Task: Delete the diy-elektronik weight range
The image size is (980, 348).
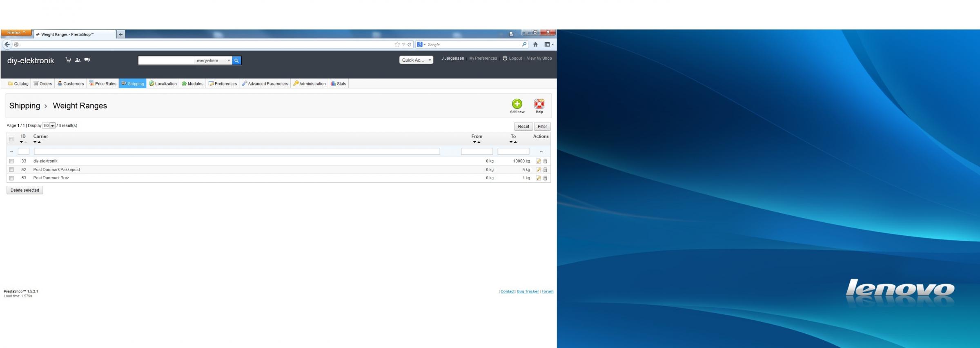Action: click(545, 161)
